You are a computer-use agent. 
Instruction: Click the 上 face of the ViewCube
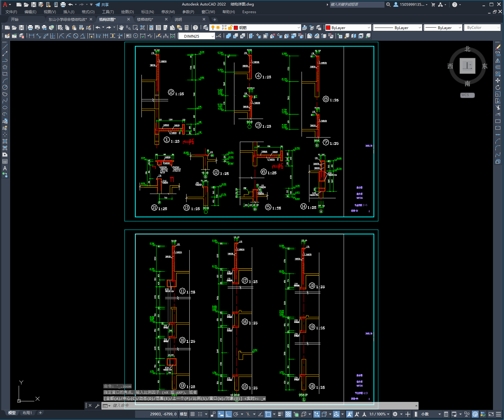(x=467, y=66)
